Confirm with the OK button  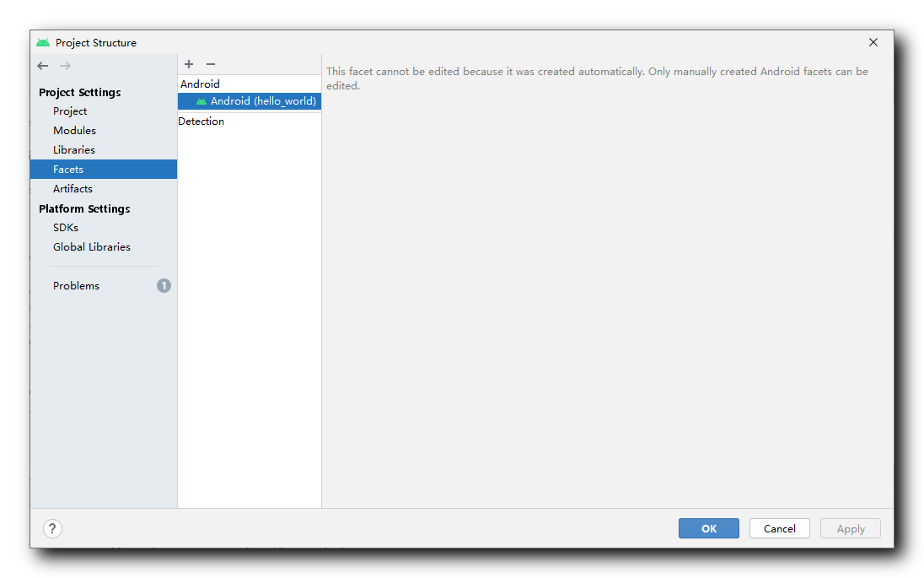(708, 528)
